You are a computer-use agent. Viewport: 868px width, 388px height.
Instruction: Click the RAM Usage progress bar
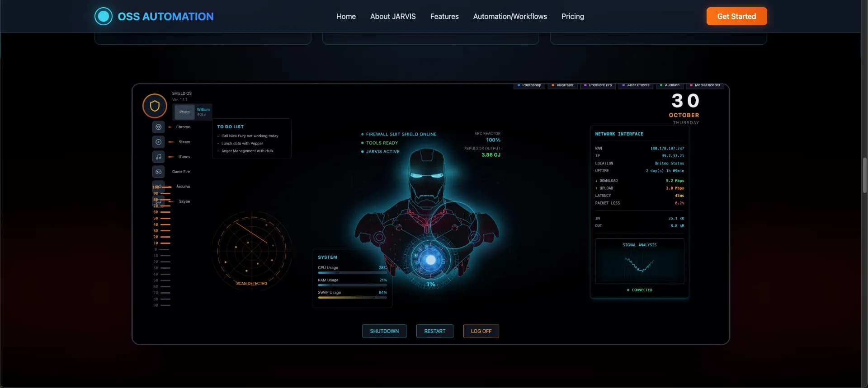click(x=352, y=285)
